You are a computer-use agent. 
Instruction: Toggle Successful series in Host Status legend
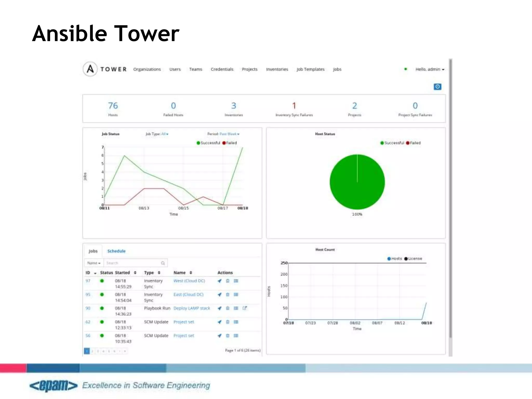(392, 143)
